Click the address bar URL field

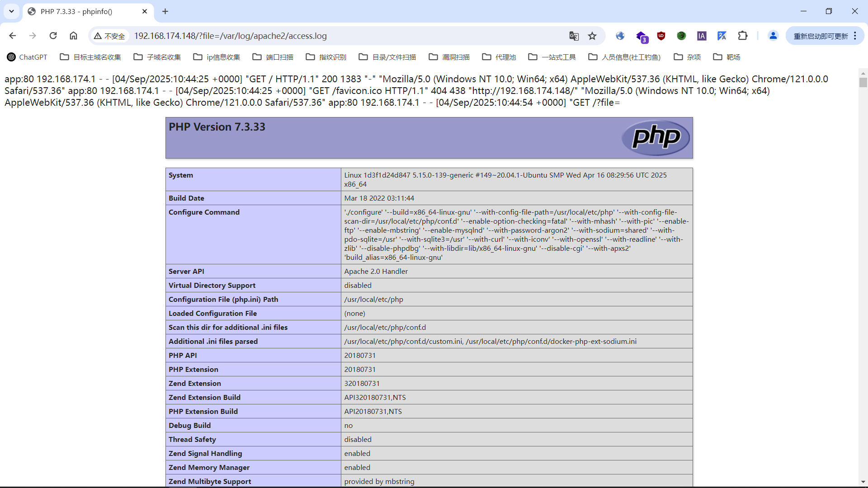pyautogui.click(x=316, y=36)
